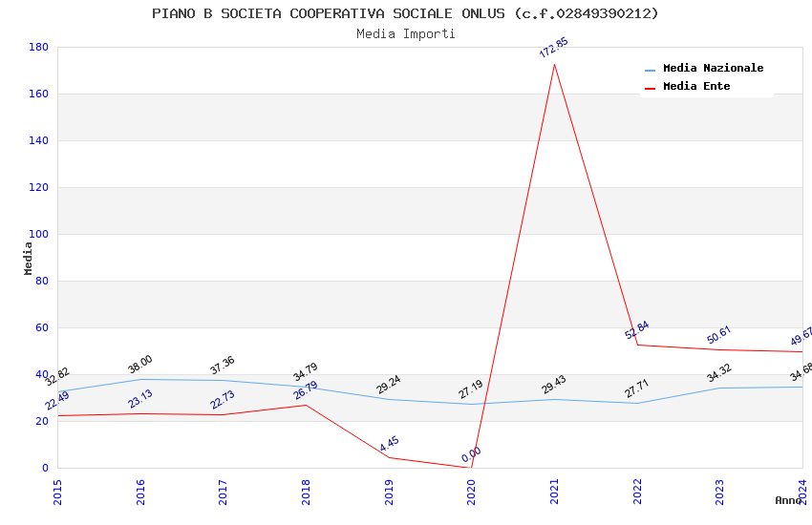Select the 50.61 data label for 2023
Viewport: 812px width, 525px height.
coord(718,335)
